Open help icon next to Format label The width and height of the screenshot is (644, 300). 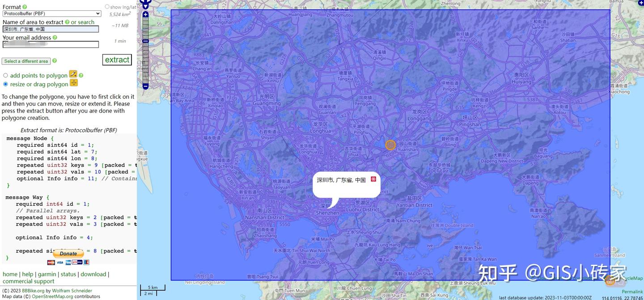pyautogui.click(x=25, y=7)
